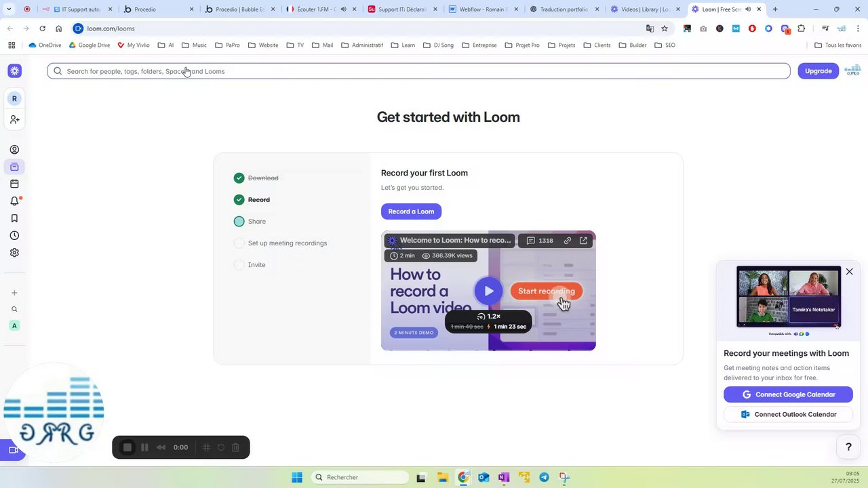The height and width of the screenshot is (488, 868).
Task: Open the help question mark button
Action: (x=848, y=447)
